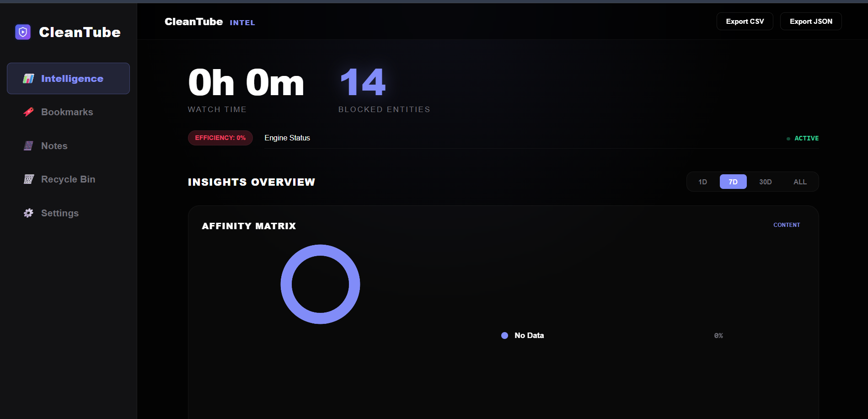Click the Recycle Bin basket icon
This screenshot has width=868, height=419.
click(x=28, y=179)
